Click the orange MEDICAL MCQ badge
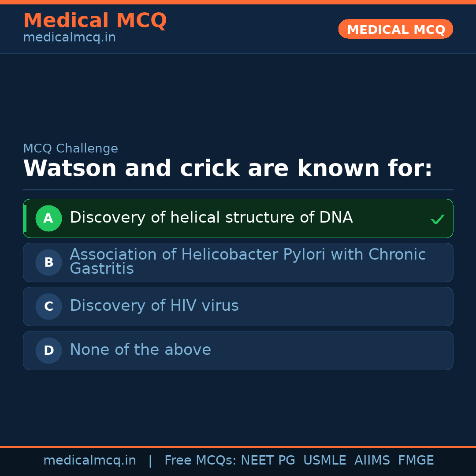 point(395,29)
